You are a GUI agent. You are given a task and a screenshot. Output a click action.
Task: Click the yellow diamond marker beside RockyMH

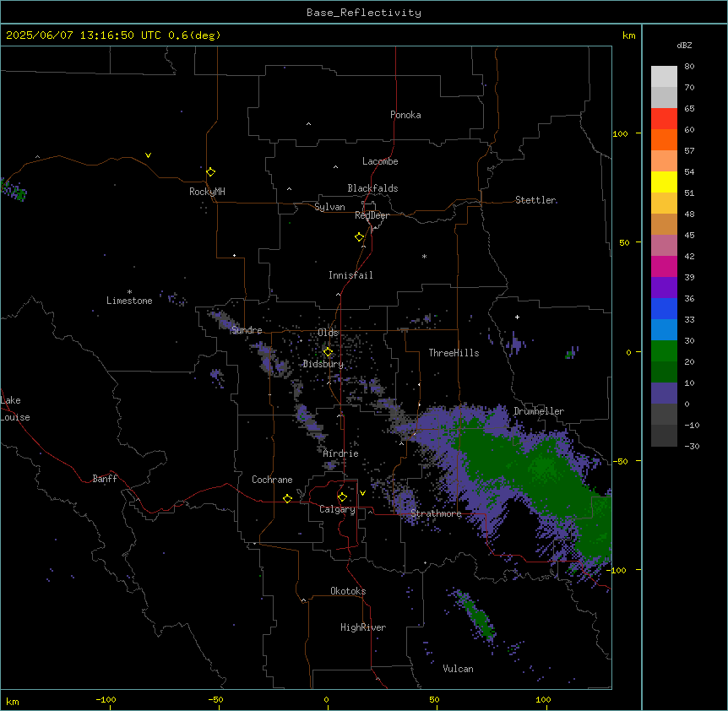click(210, 171)
